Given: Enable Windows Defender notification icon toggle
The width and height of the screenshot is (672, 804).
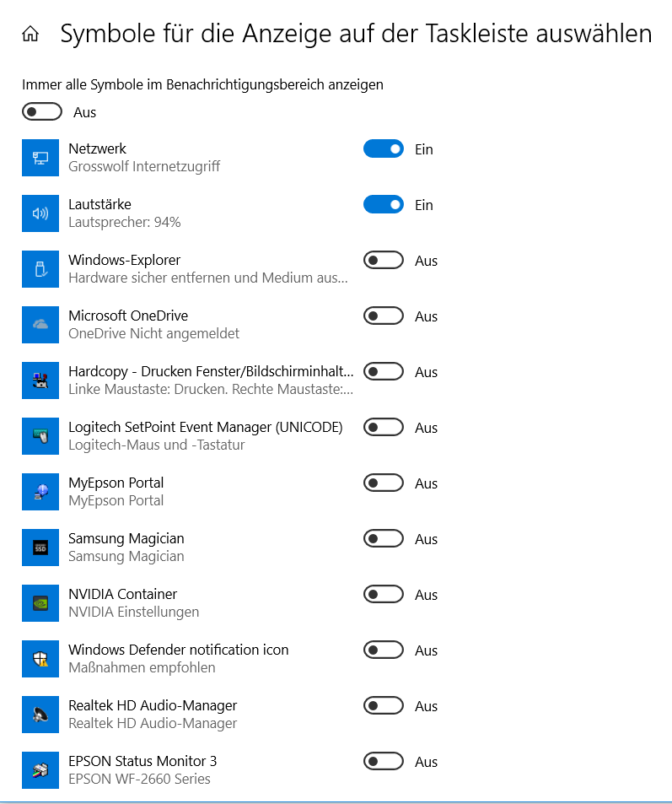Looking at the screenshot, I should tap(384, 650).
